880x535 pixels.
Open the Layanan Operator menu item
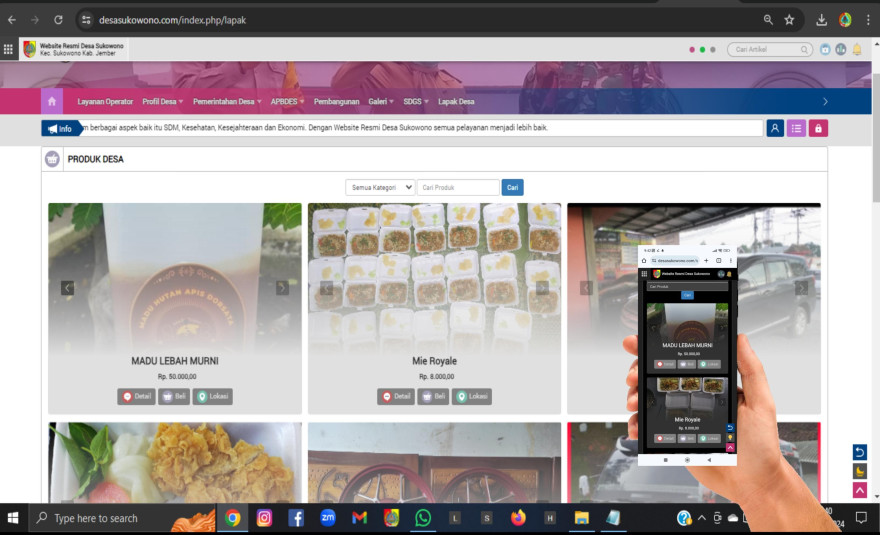105,101
